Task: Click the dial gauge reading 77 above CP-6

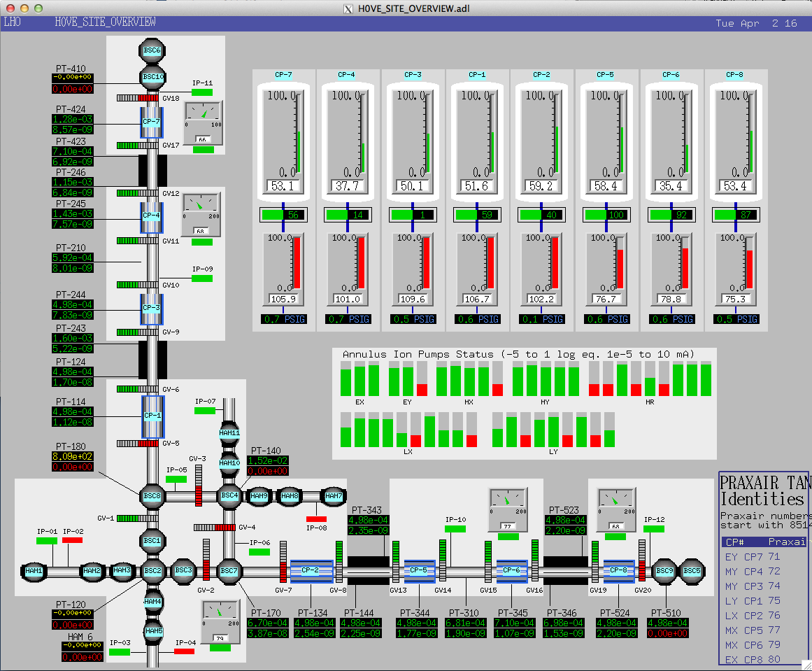Action: (x=508, y=510)
